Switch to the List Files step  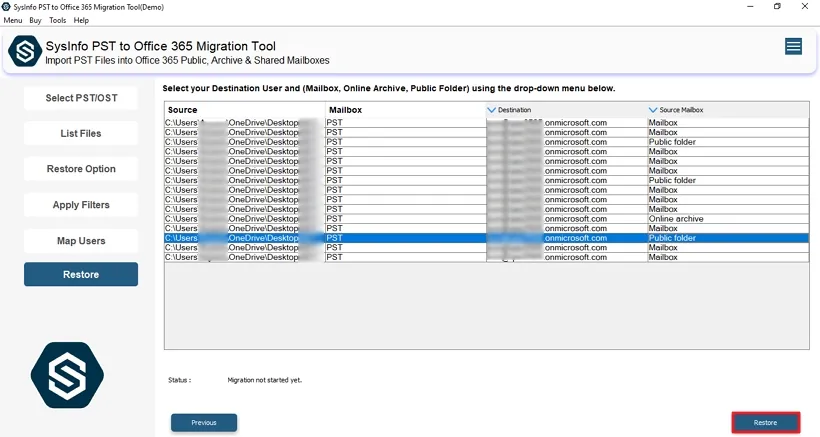(81, 133)
